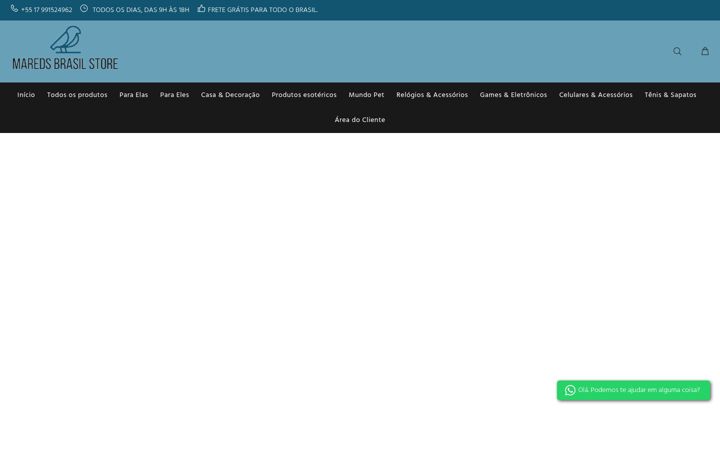The width and height of the screenshot is (720, 450).
Task: Select the Para Elas category
Action: click(134, 95)
